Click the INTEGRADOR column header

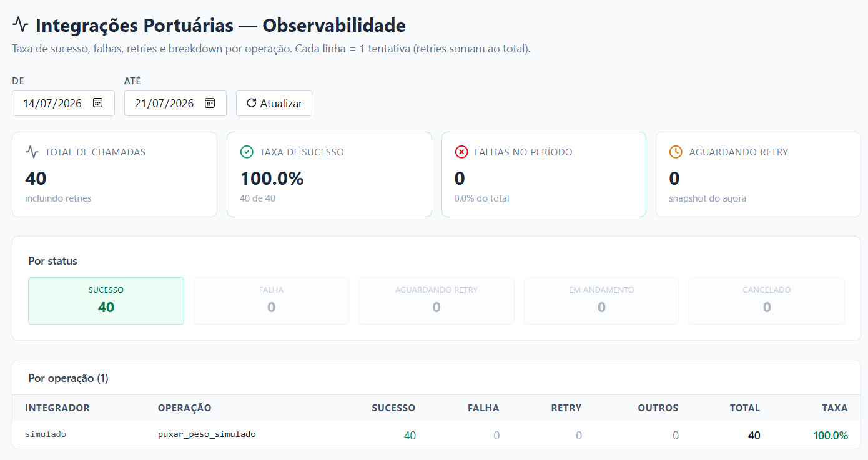coord(57,408)
